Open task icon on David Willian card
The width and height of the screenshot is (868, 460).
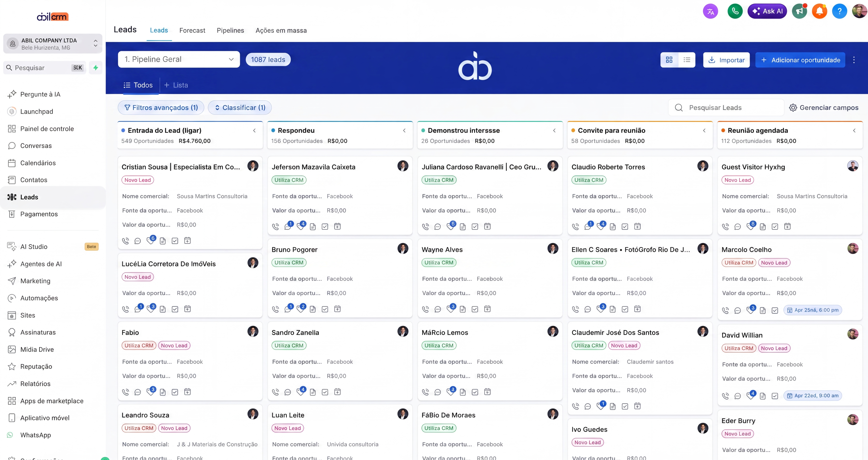click(x=775, y=396)
